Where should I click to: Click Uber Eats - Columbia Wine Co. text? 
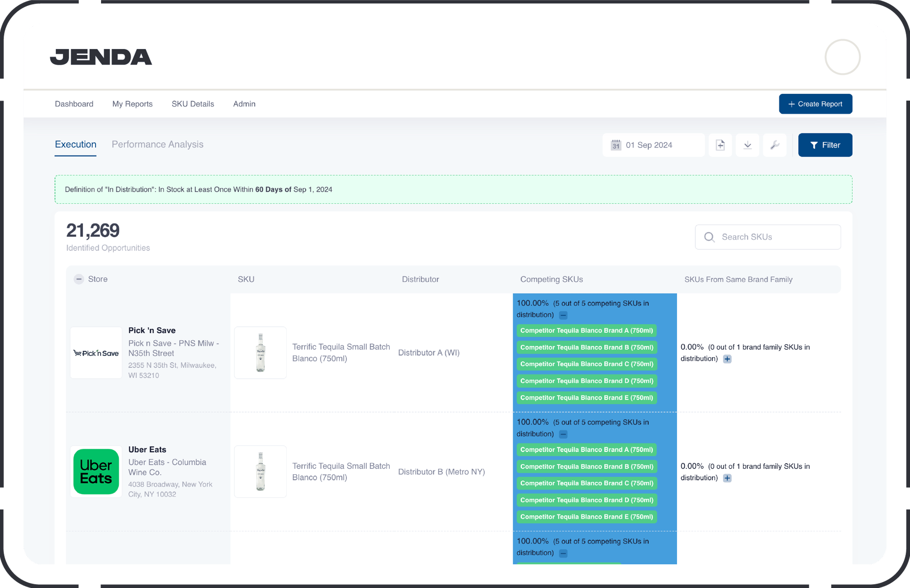click(x=167, y=467)
